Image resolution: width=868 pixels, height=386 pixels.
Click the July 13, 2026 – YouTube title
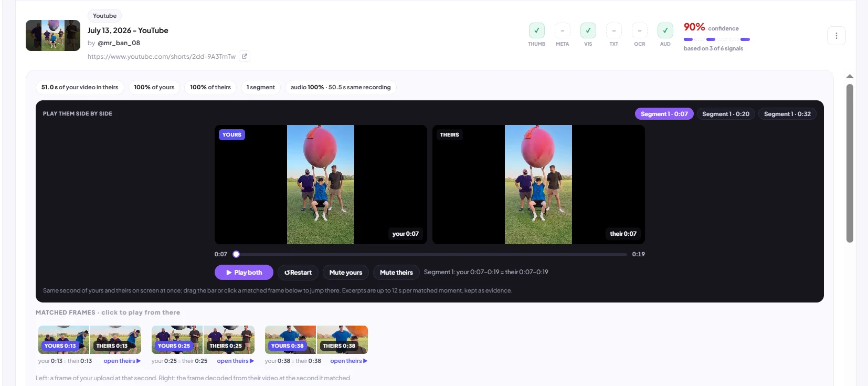[x=128, y=30]
